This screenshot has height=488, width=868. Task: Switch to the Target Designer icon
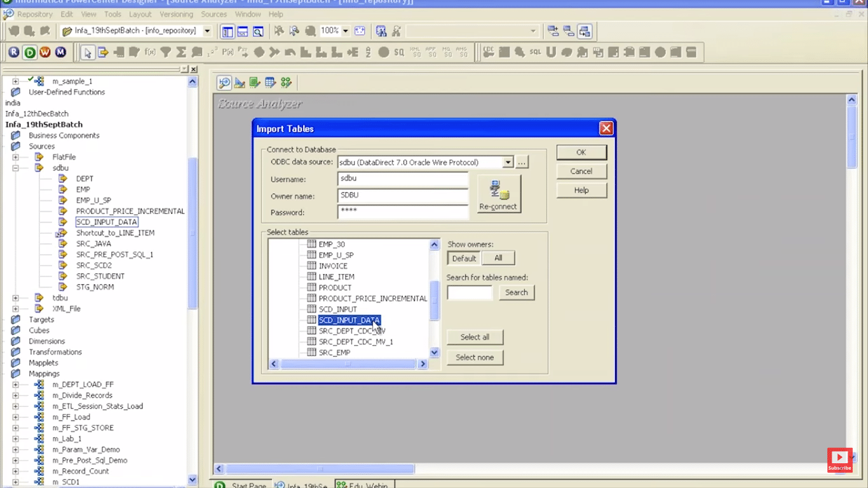pos(239,83)
